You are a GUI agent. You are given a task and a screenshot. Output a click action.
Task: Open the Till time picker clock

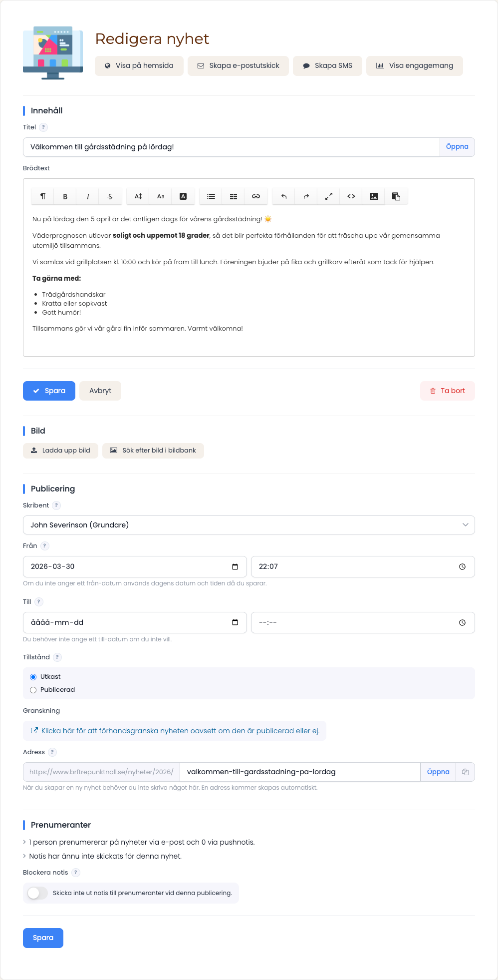coord(462,623)
